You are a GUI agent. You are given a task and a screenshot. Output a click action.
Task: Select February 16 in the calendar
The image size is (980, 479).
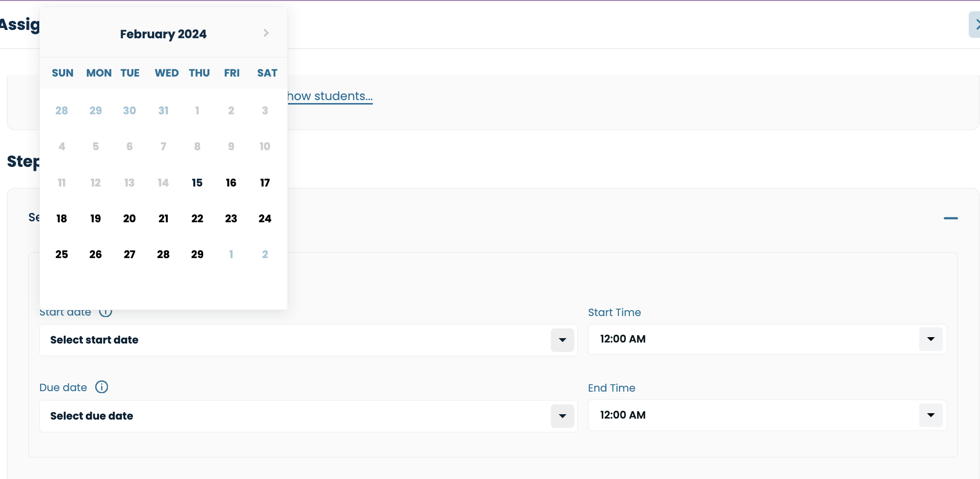click(x=231, y=183)
